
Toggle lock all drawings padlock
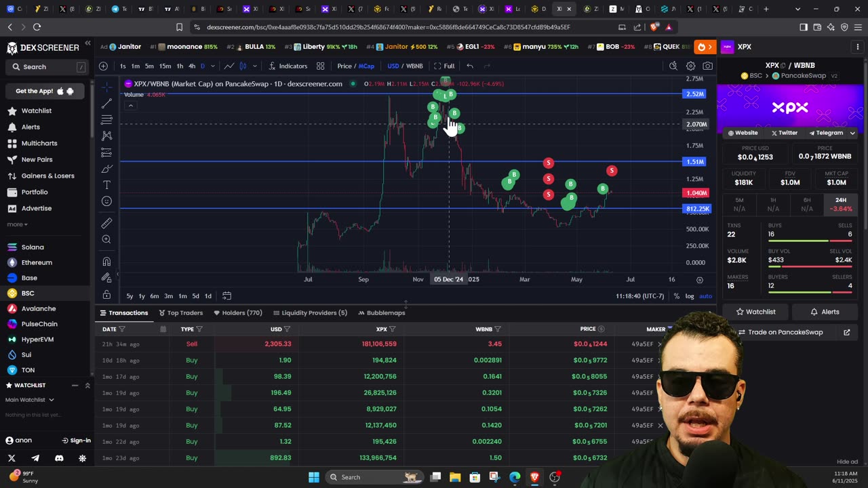point(106,294)
